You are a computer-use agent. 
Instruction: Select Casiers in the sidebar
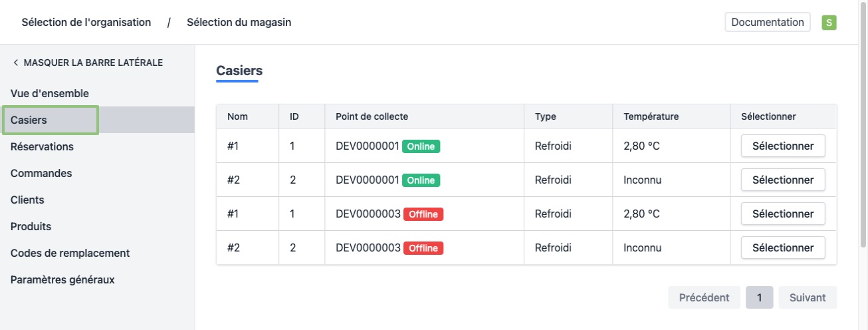(29, 120)
